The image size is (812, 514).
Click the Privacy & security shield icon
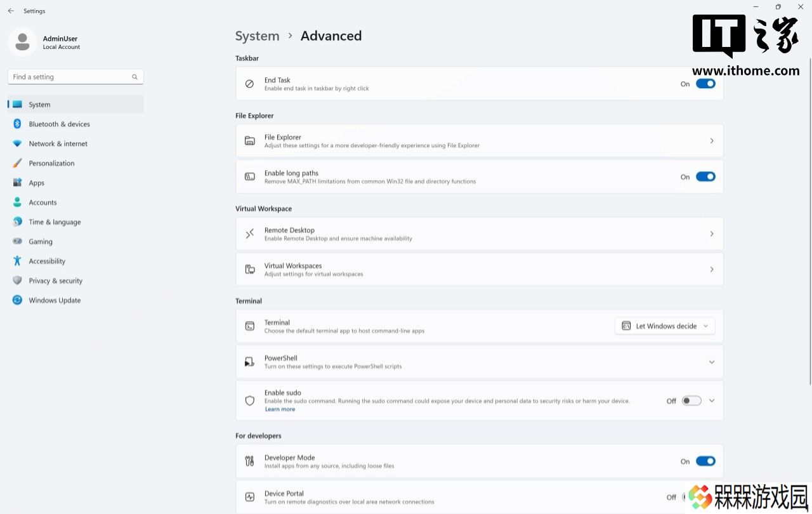pyautogui.click(x=17, y=280)
